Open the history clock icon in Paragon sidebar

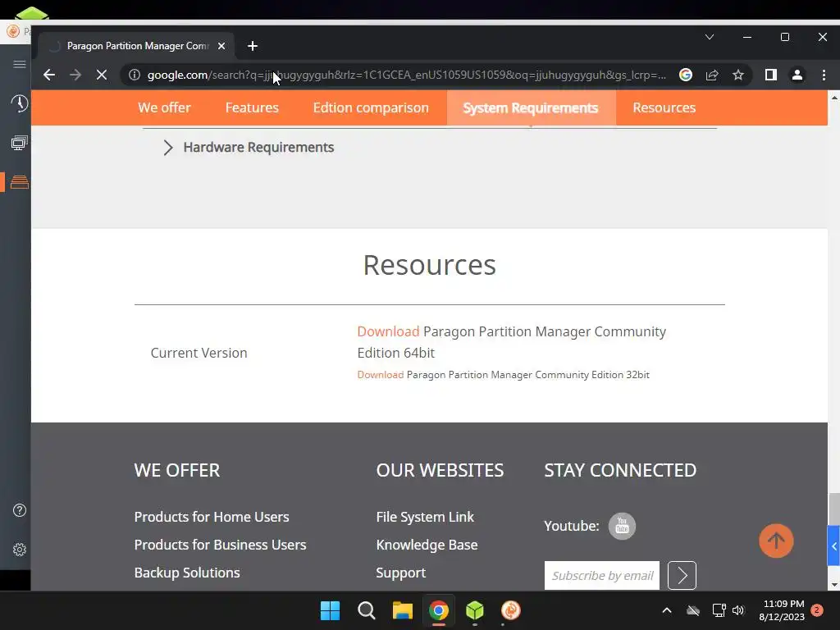pos(20,103)
